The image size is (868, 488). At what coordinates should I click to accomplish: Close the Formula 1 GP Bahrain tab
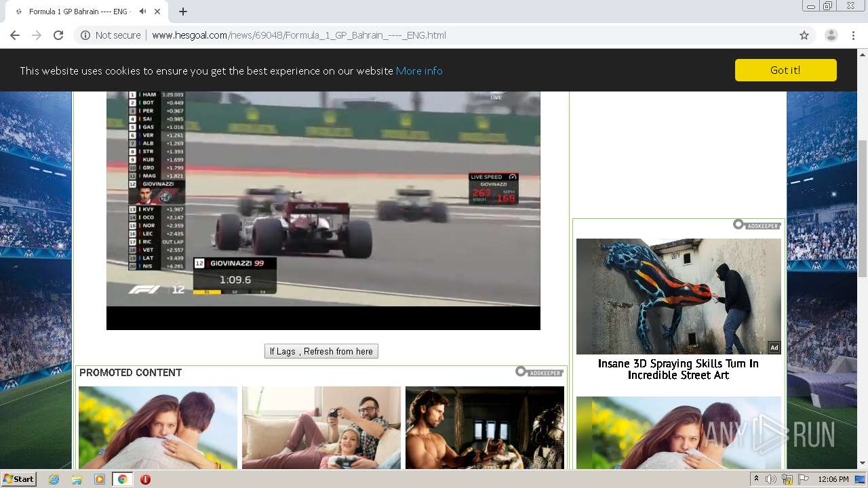[x=158, y=12]
